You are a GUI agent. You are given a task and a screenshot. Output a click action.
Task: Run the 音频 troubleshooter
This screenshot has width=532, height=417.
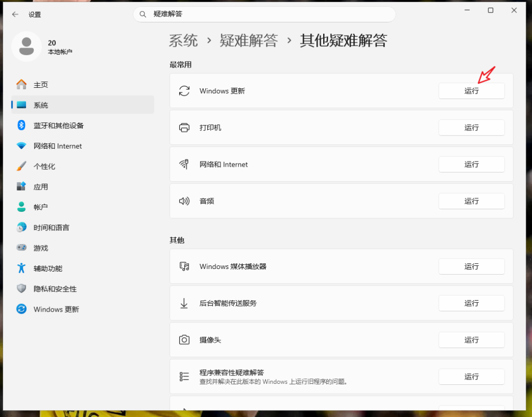coord(471,201)
